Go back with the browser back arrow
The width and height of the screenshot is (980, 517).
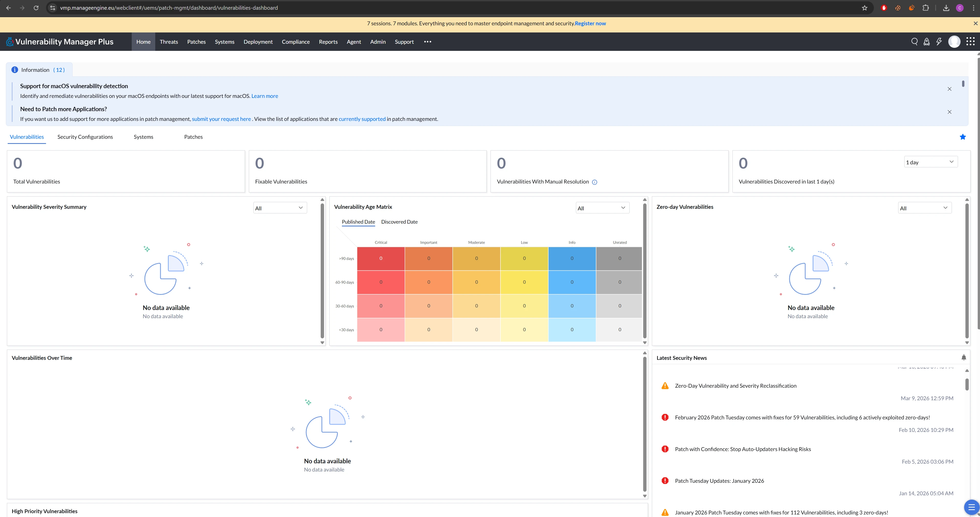(8, 8)
